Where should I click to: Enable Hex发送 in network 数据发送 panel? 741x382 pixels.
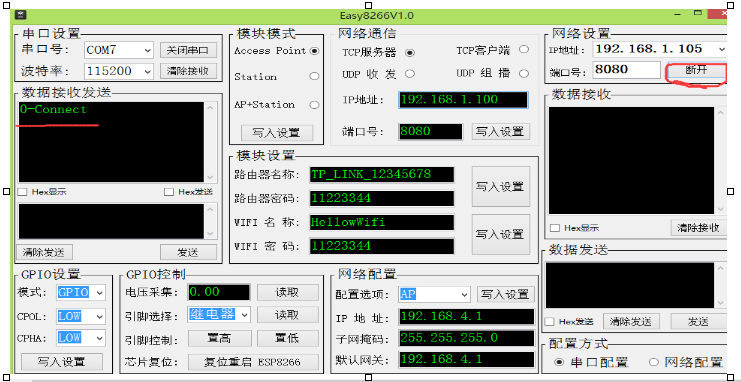tap(549, 321)
